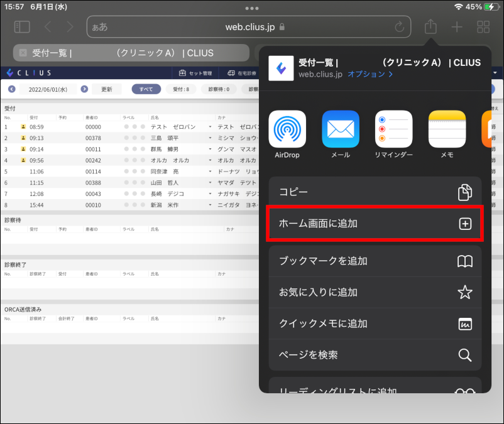Select コピー in the share menu
Viewport: 504px width, 424px height.
(x=375, y=193)
